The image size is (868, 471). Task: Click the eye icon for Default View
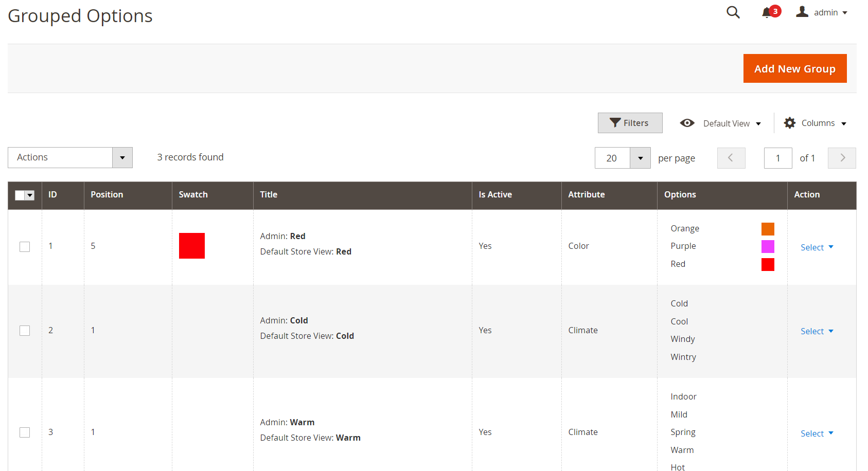point(687,123)
